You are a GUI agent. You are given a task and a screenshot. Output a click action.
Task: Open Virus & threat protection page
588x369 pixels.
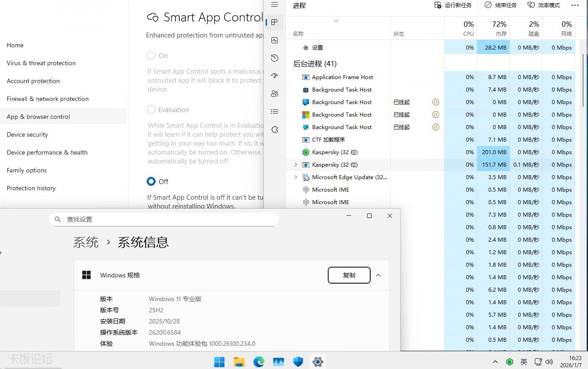click(41, 63)
